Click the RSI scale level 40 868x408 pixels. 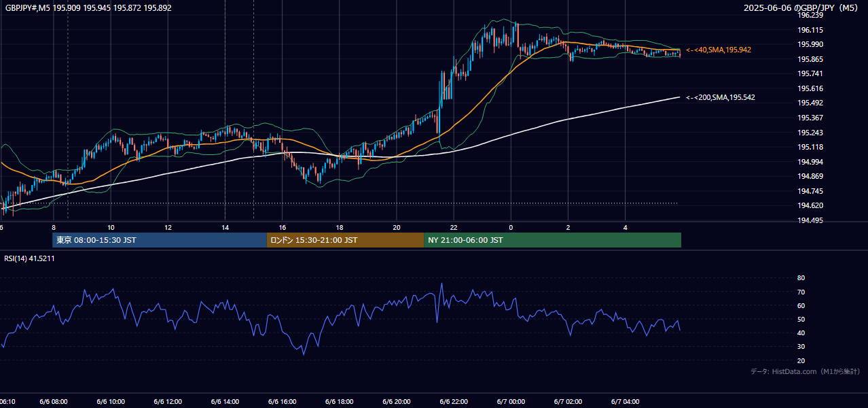pyautogui.click(x=801, y=333)
